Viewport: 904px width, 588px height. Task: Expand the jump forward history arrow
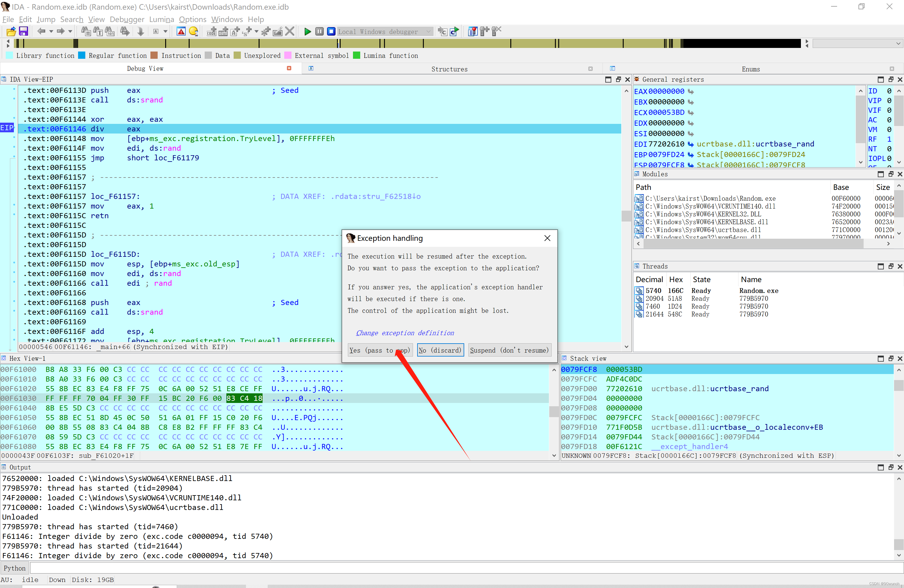tap(70, 32)
